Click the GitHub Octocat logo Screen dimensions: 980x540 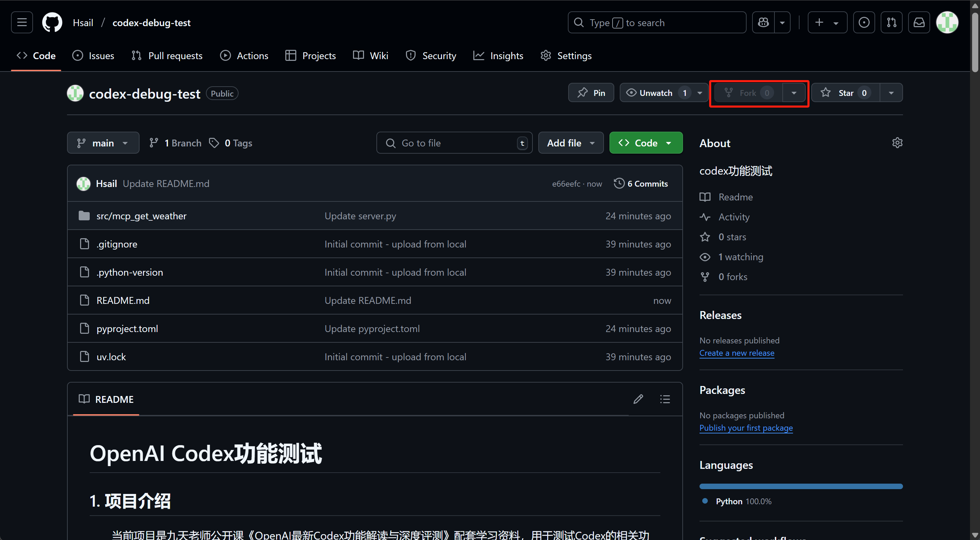coord(52,22)
